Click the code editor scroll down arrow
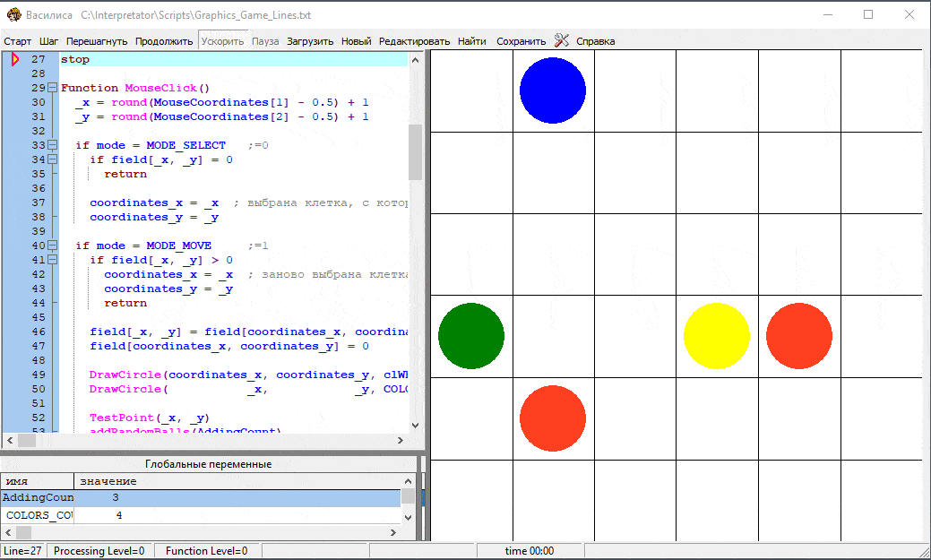 tap(415, 426)
